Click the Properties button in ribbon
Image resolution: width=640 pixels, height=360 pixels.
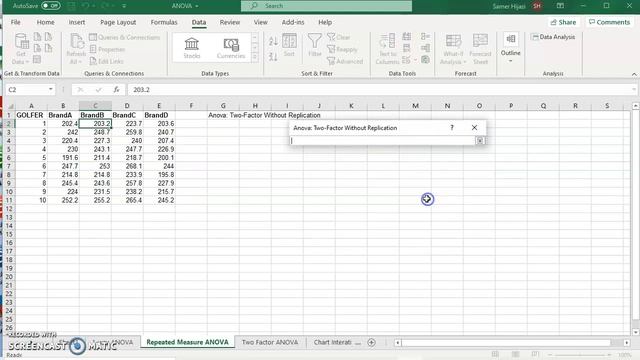pos(107,49)
